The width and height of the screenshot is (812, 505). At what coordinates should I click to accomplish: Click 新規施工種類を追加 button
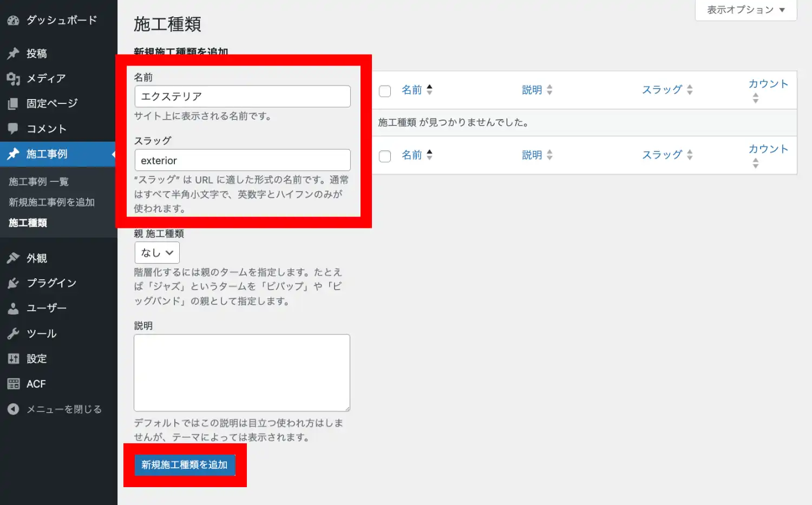click(x=185, y=465)
